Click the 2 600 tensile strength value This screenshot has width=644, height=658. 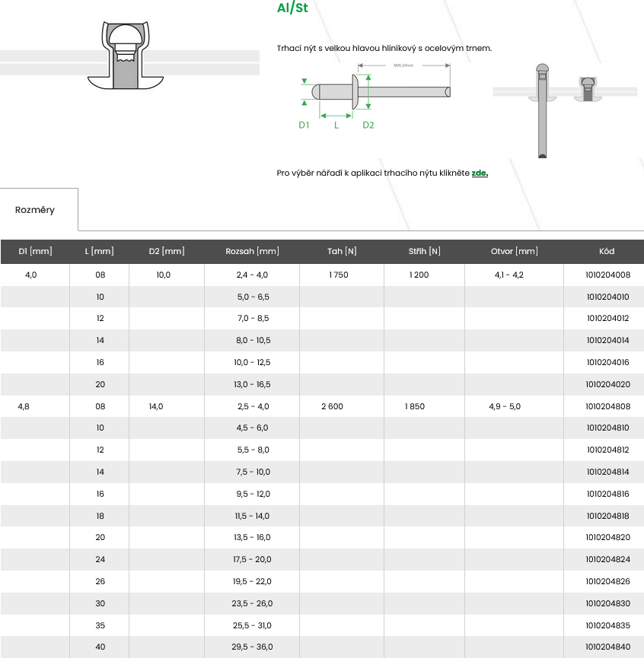(x=332, y=407)
